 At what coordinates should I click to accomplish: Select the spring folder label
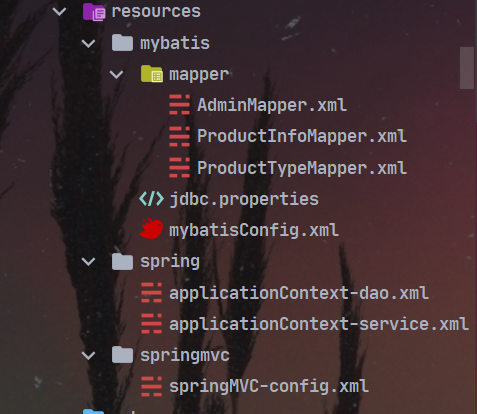170,262
